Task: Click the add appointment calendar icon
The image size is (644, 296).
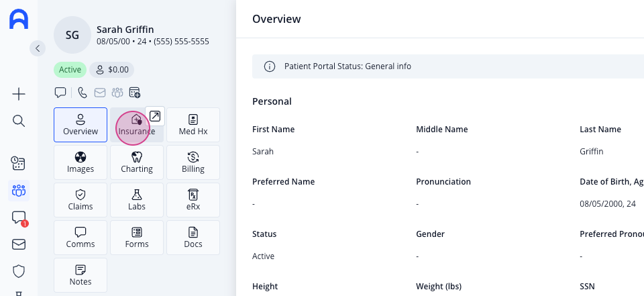Action: (135, 93)
